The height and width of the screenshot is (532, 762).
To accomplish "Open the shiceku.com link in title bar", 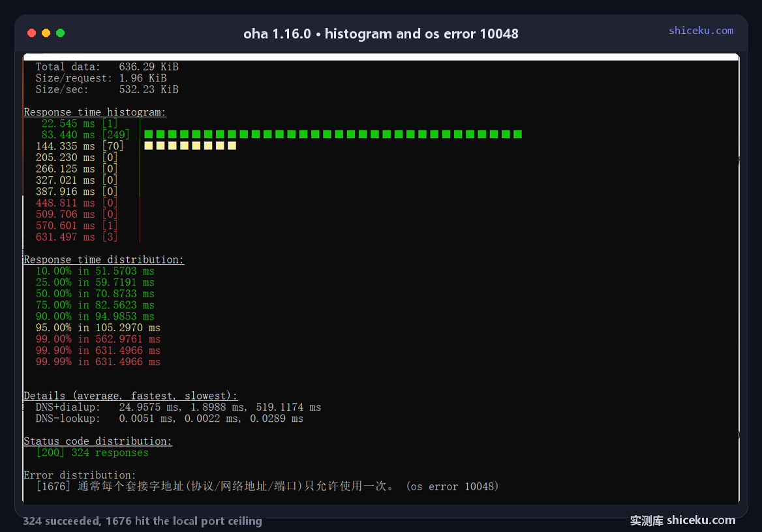I will [x=701, y=30].
